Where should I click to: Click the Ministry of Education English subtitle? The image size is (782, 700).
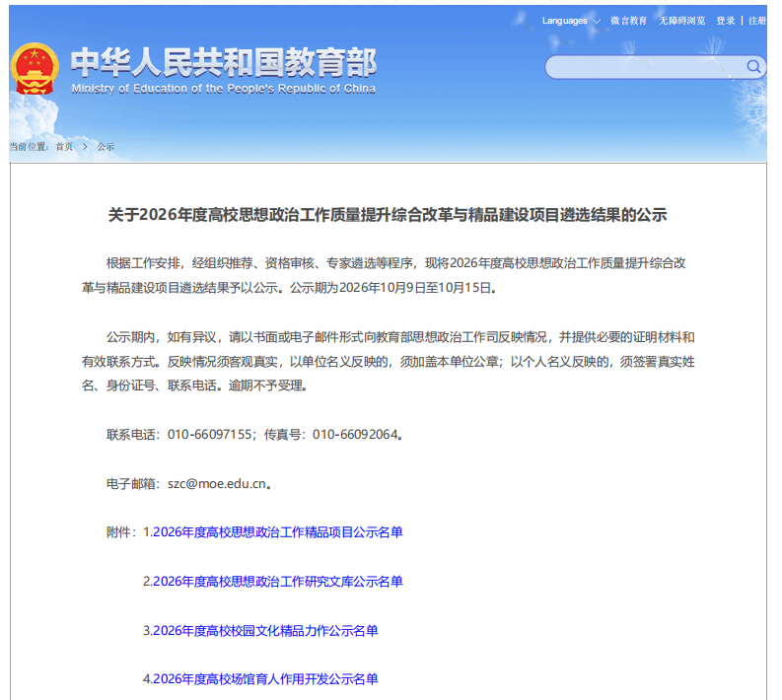(224, 89)
